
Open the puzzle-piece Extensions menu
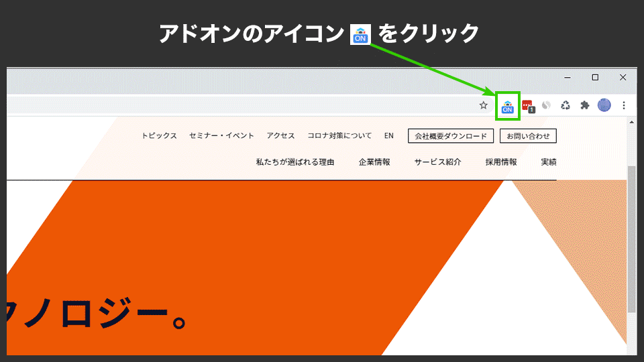click(x=584, y=105)
